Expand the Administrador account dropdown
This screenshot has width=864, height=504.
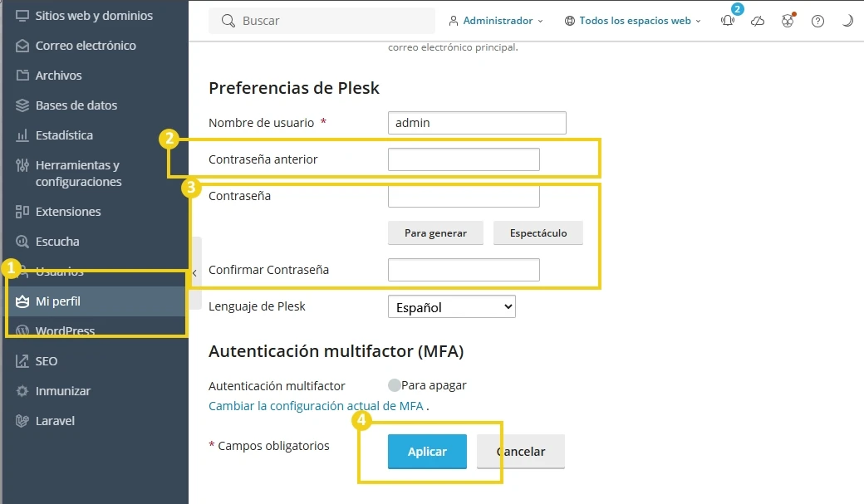[x=496, y=21]
